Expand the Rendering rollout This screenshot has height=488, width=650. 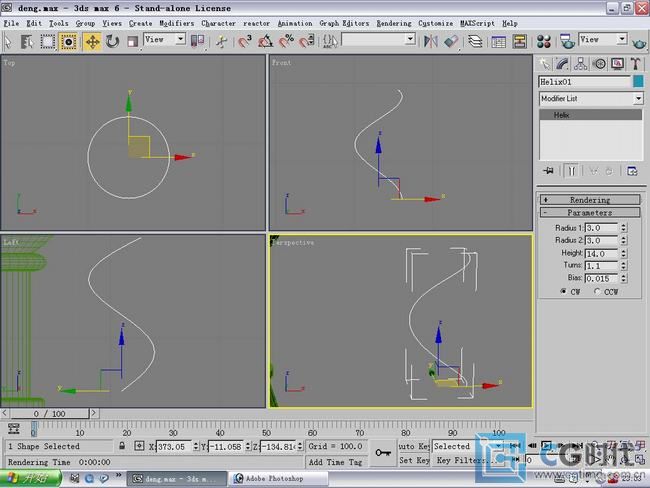(589, 200)
